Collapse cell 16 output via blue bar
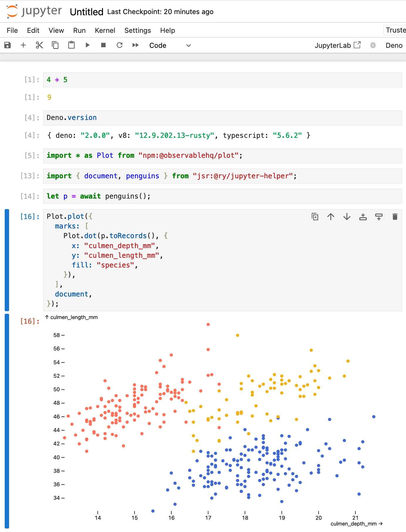Screen dimensions: 406x532 (7, 421)
